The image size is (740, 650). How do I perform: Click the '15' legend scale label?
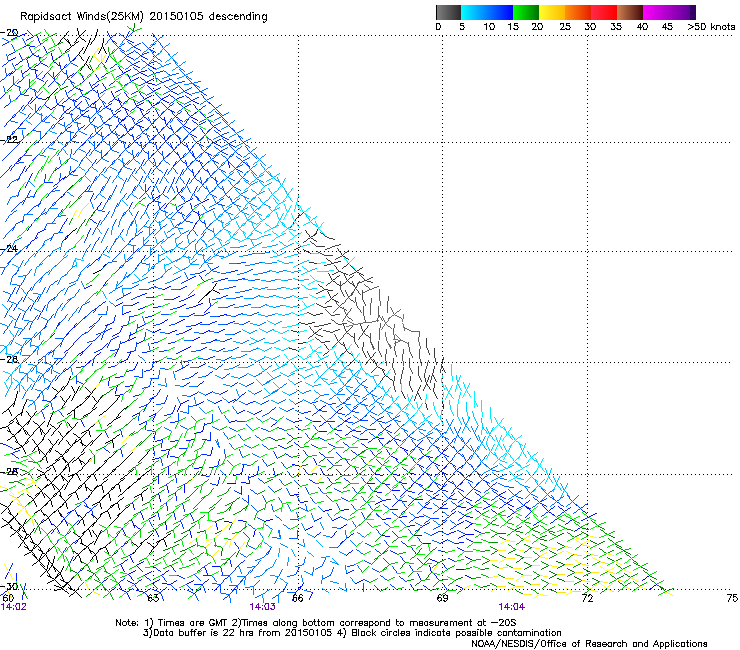click(x=513, y=27)
